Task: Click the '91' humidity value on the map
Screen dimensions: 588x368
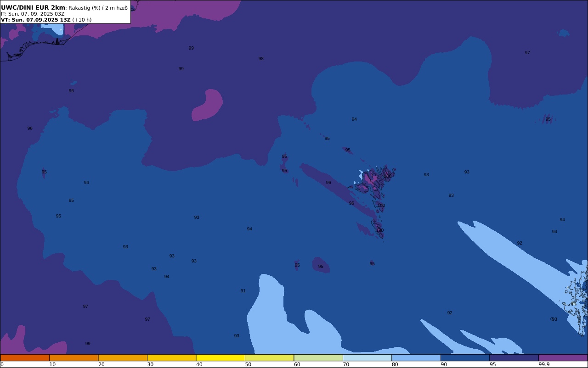Action: tap(243, 291)
